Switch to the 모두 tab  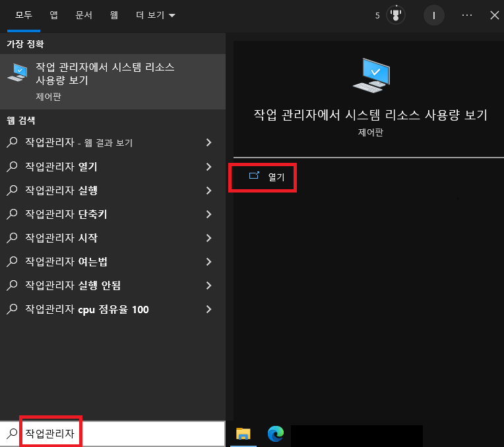pyautogui.click(x=24, y=15)
